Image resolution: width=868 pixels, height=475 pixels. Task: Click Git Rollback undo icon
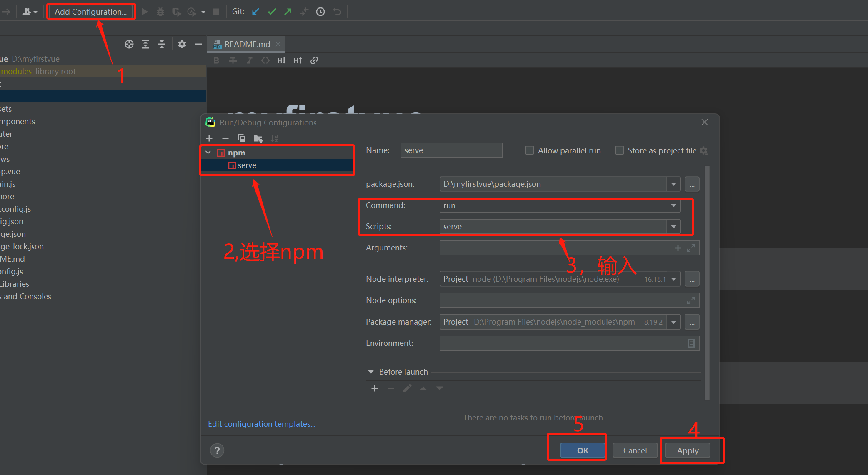pos(337,12)
